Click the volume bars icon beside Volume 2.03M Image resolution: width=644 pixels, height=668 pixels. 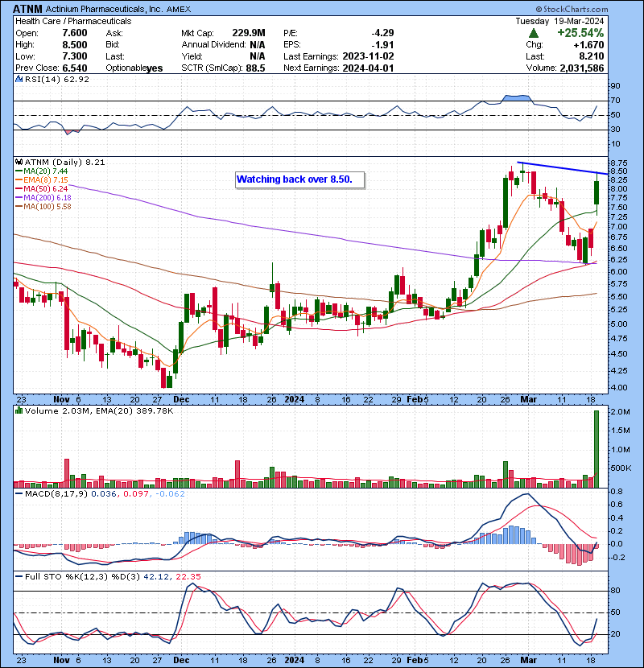(19, 410)
